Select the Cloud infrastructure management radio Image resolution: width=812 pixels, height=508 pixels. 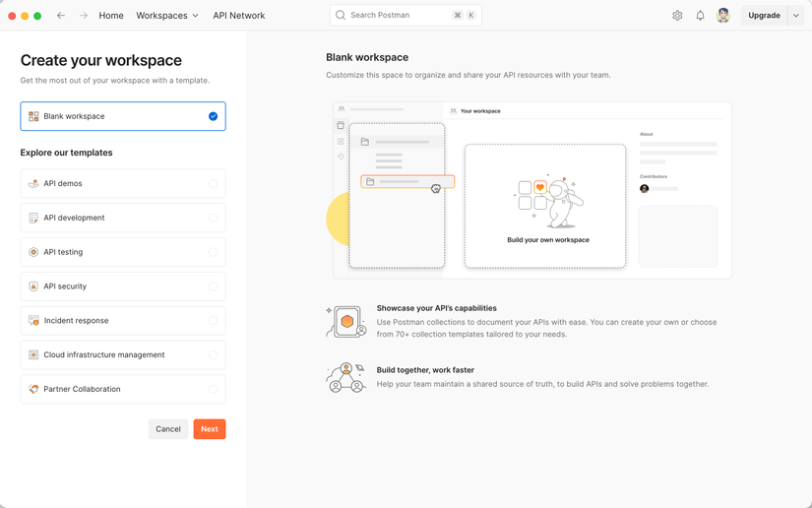point(213,354)
